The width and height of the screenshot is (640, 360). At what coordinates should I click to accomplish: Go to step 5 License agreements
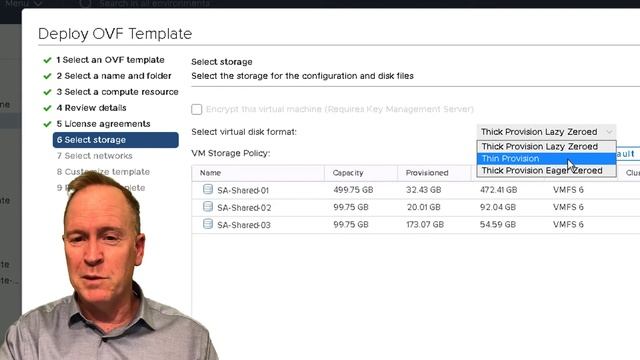point(103,124)
